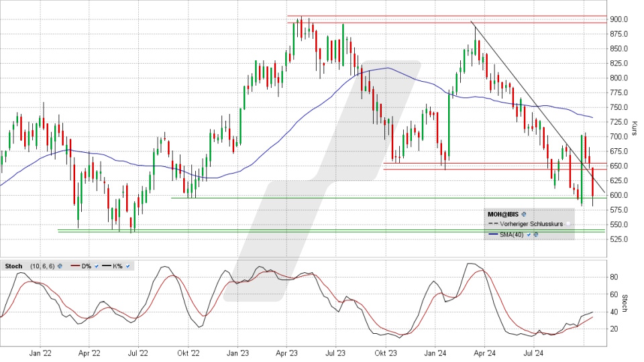
Task: Click the Jan '24 date label
Action: (435, 353)
